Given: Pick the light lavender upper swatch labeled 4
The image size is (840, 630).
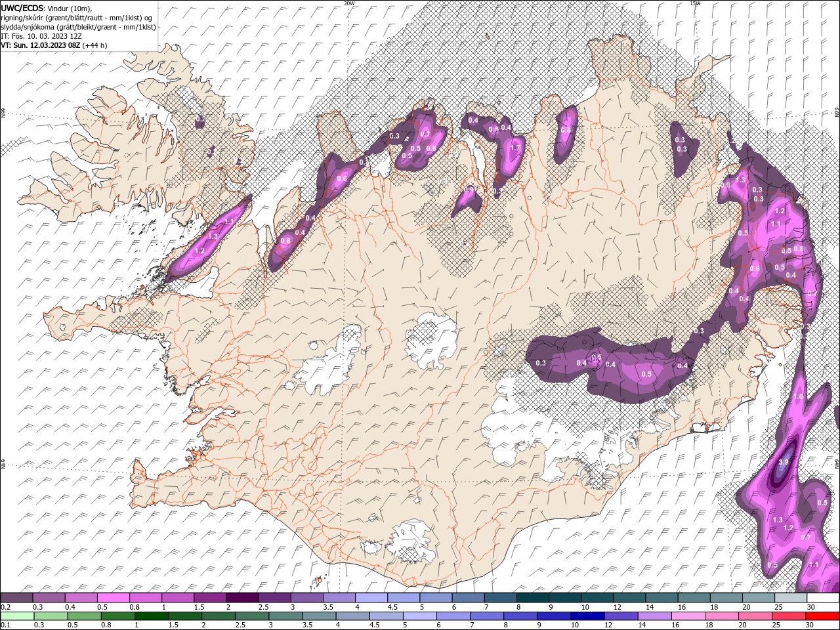Looking at the screenshot, I should tap(370, 598).
